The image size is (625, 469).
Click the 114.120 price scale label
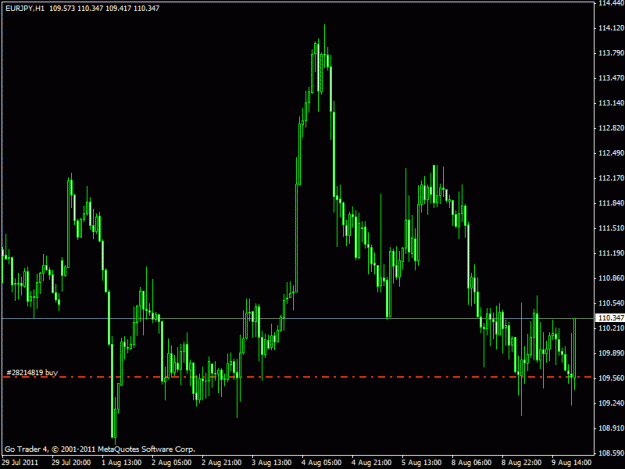(x=611, y=28)
